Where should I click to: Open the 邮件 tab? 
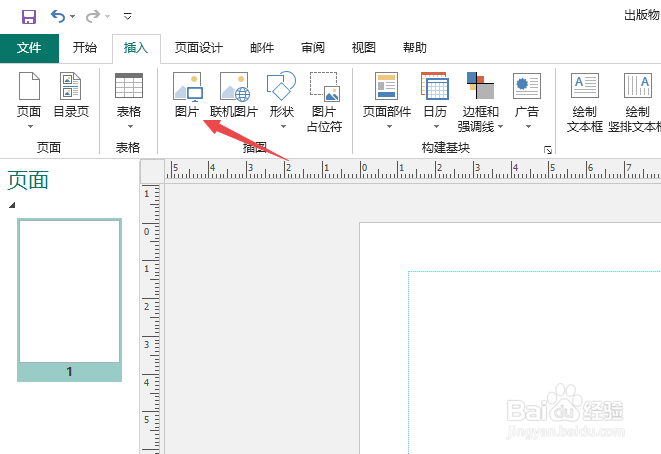[262, 48]
